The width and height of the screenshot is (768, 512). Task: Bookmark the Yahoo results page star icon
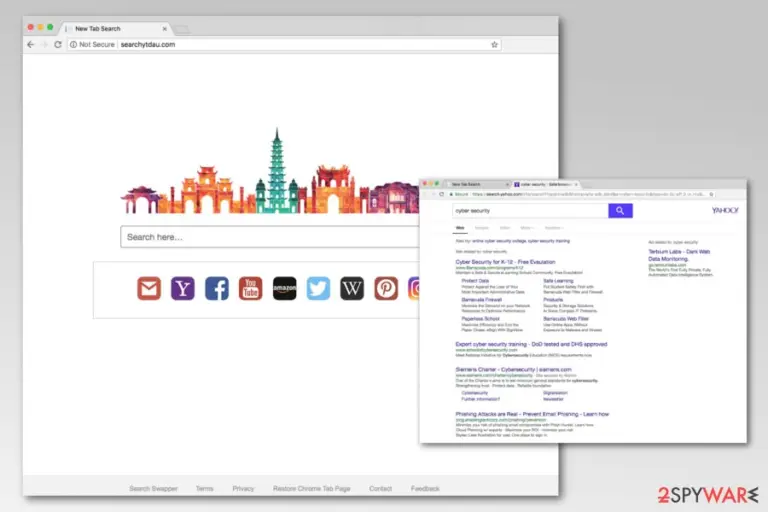click(x=711, y=195)
